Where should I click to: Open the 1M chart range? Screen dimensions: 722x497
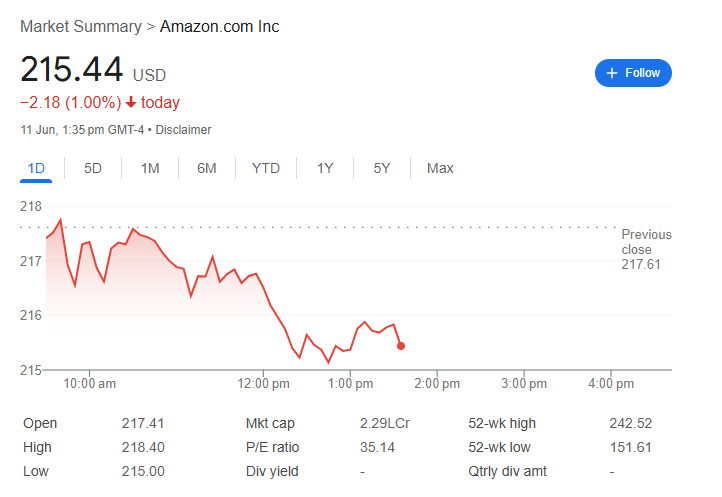[150, 168]
